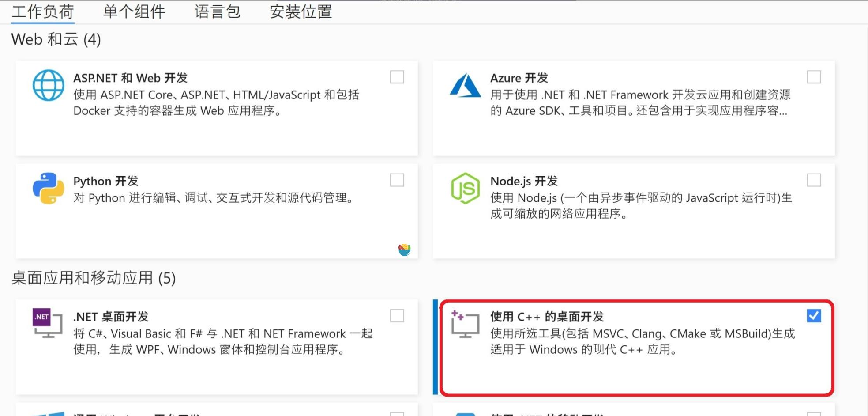The width and height of the screenshot is (868, 416).
Task: Select the 使用 C++ 的桌面开发 title
Action: coord(547,317)
